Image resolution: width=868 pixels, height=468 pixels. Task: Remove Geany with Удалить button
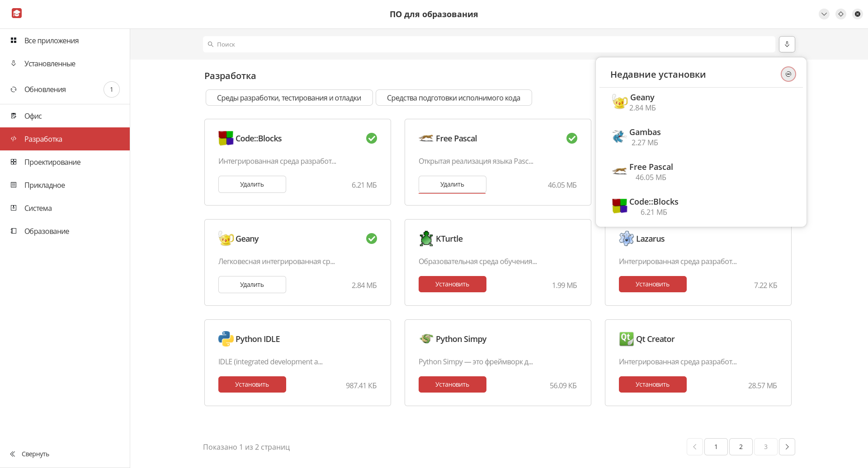[252, 285]
